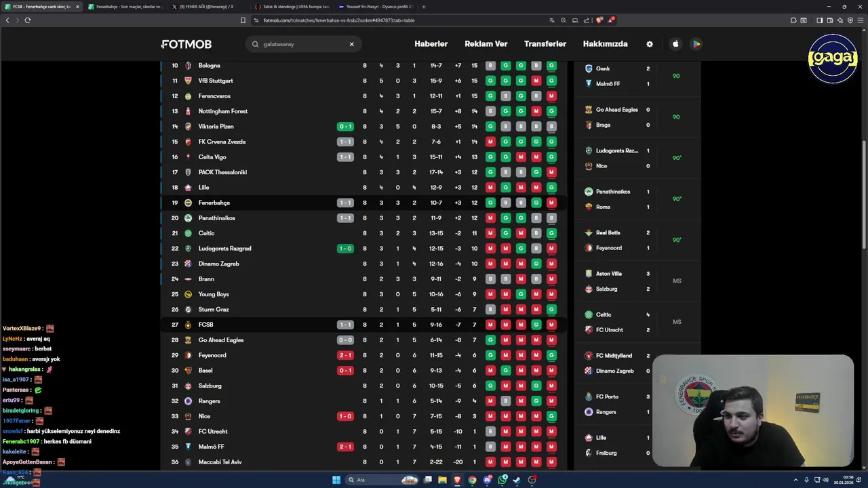Click Viktoria Plzen live score 0-1 badge
This screenshot has width=868, height=488.
(x=345, y=127)
